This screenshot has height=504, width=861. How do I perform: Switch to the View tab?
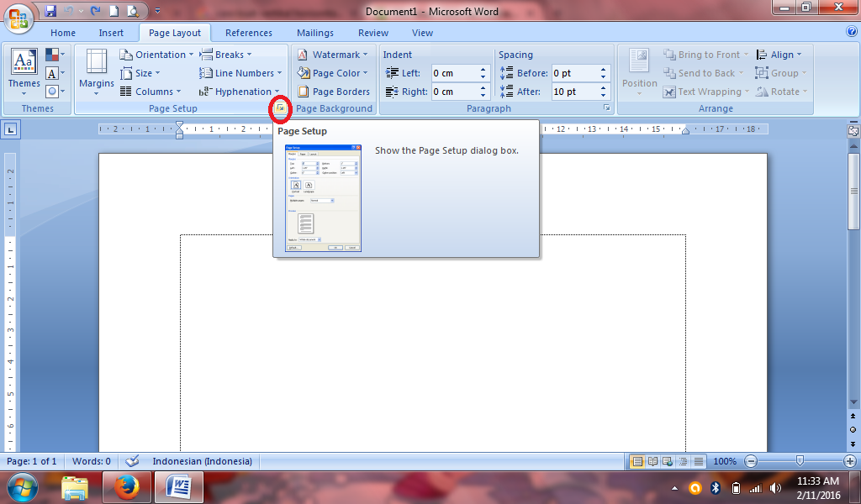422,33
